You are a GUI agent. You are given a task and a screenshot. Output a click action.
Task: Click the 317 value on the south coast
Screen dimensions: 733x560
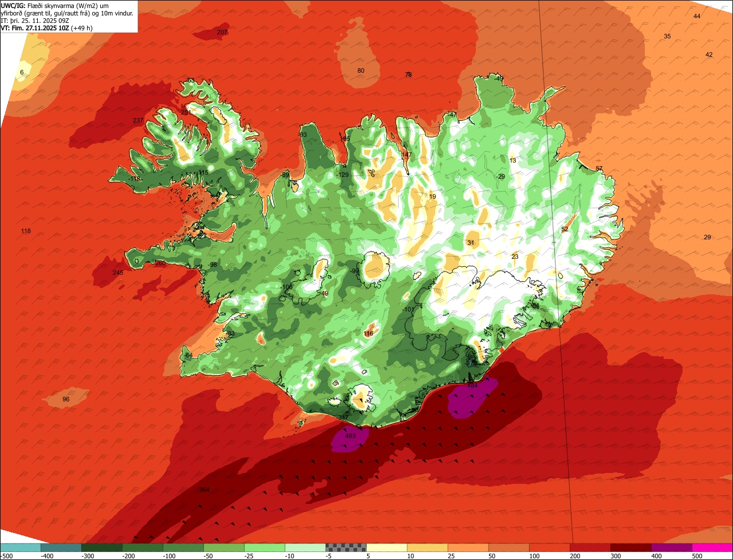point(342,417)
